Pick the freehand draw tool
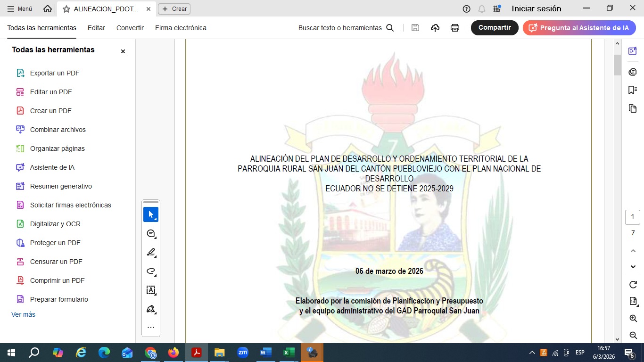 pyautogui.click(x=151, y=271)
